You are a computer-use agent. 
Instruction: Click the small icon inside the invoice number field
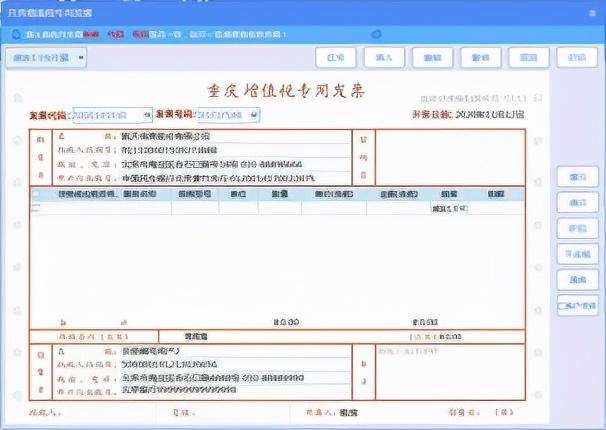coord(254,115)
